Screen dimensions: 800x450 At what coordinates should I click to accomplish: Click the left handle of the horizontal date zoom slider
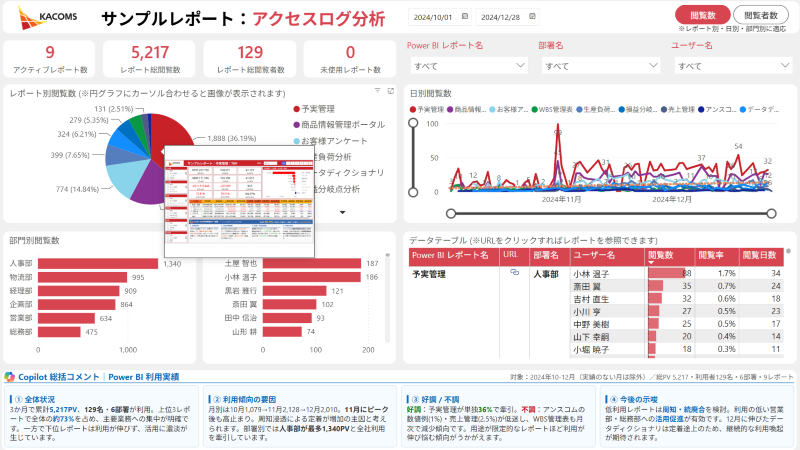451,213
